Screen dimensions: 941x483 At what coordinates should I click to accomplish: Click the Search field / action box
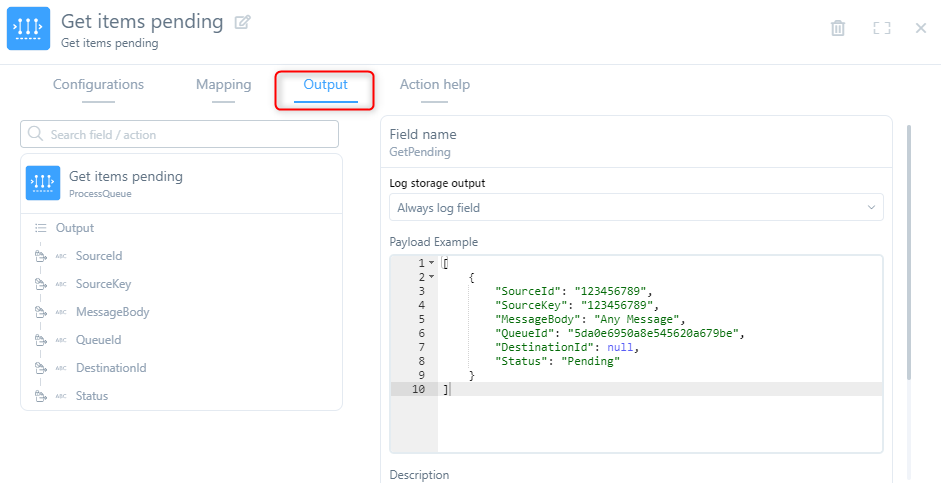[x=190, y=134]
